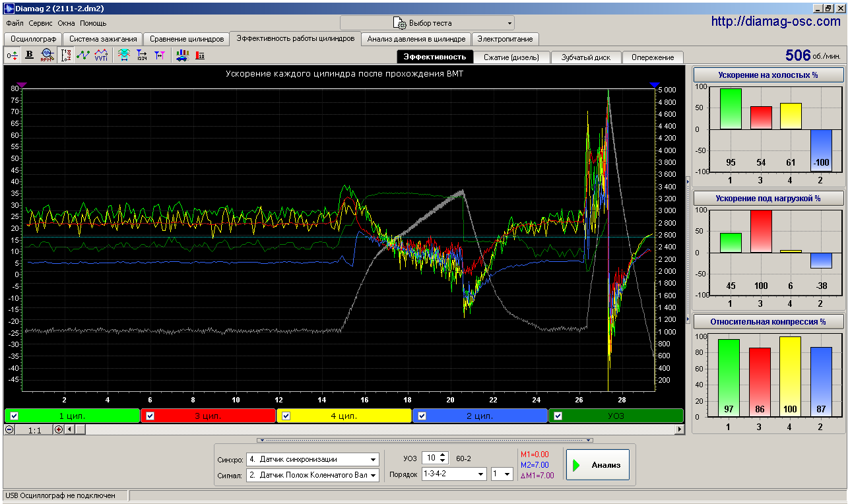Uncheck the 4 цил. checkbox
Image resolution: width=850 pixels, height=504 pixels.
(x=286, y=416)
